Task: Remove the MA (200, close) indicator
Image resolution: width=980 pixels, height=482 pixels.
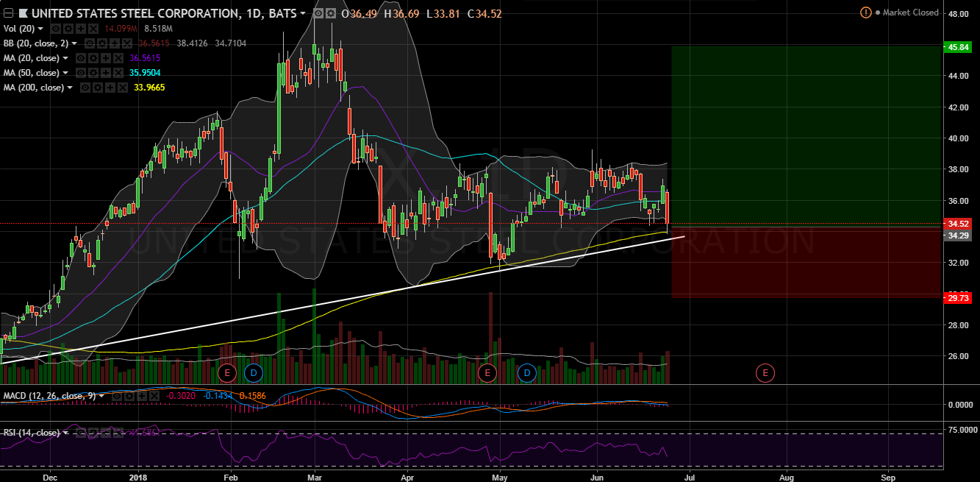Action: click(122, 88)
